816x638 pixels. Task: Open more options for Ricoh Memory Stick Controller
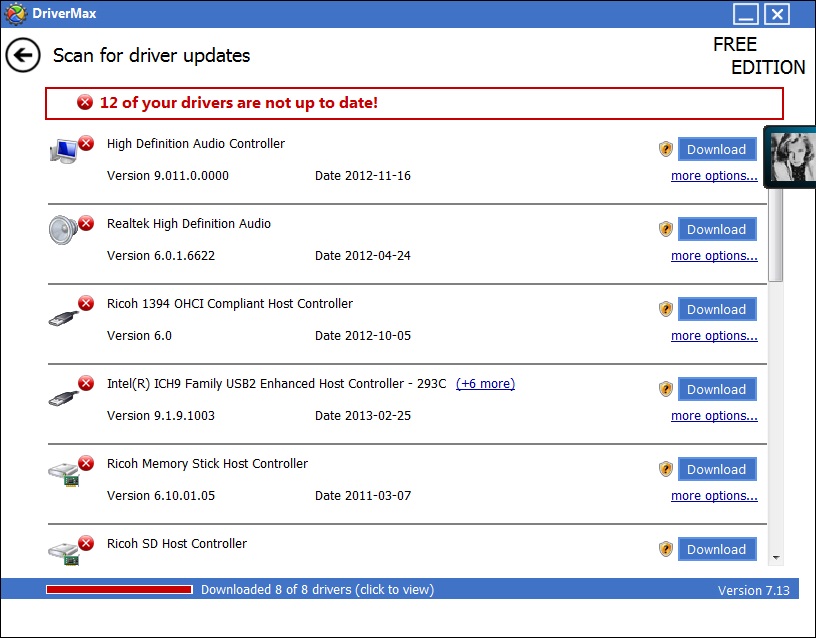coord(714,496)
